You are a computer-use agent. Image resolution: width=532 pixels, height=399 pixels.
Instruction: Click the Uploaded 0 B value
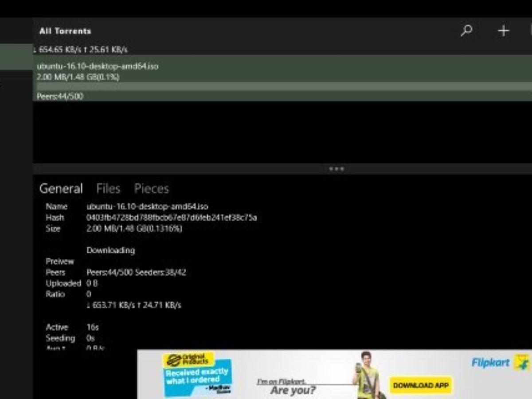(x=92, y=283)
